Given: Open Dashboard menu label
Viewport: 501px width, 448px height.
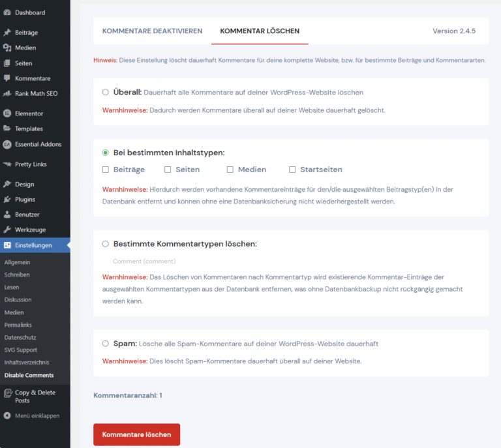Looking at the screenshot, I should pyautogui.click(x=30, y=12).
